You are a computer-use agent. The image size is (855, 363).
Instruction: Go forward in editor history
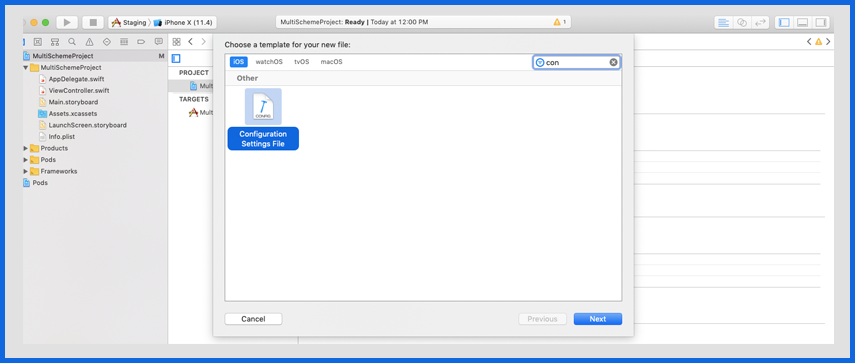click(204, 41)
